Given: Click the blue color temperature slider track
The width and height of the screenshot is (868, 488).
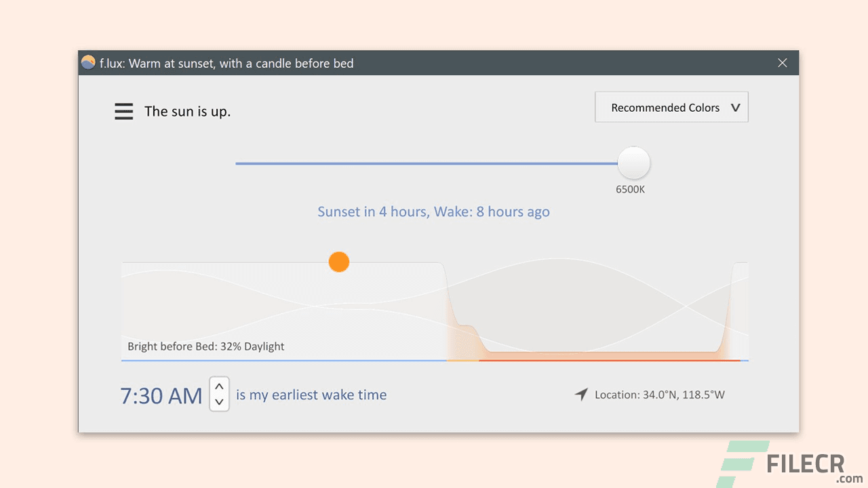Looking at the screenshot, I should point(427,163).
